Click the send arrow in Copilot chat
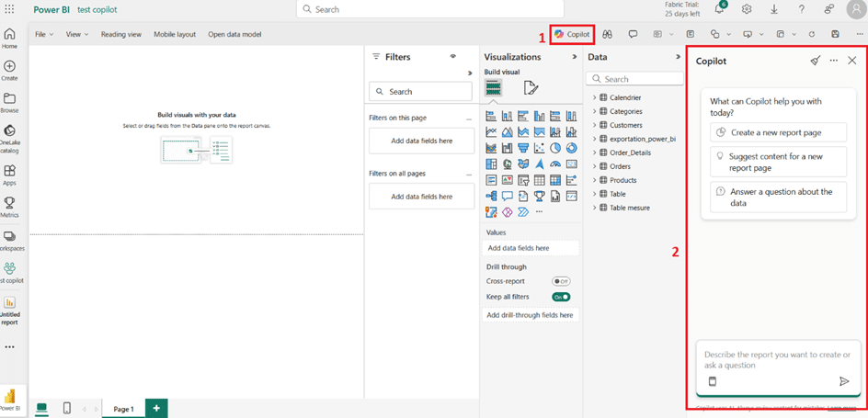The image size is (868, 418). coord(844,381)
